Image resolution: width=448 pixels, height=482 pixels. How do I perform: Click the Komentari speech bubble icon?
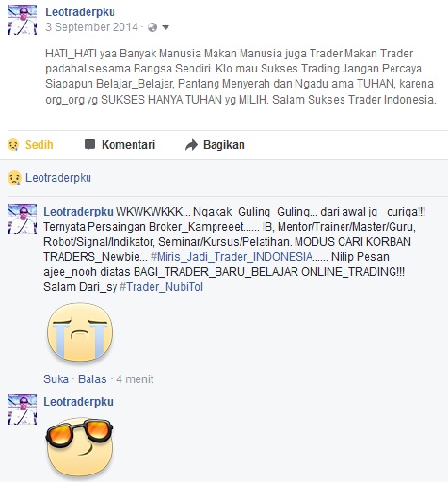point(89,145)
